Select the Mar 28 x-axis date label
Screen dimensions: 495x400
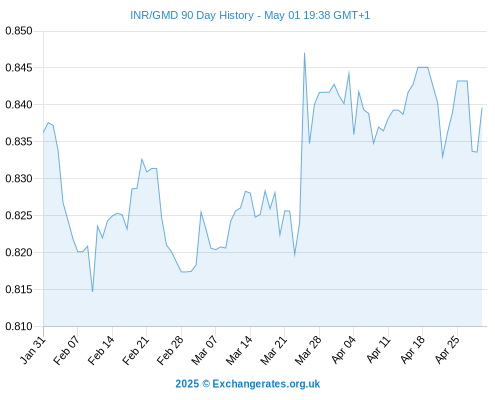(308, 350)
